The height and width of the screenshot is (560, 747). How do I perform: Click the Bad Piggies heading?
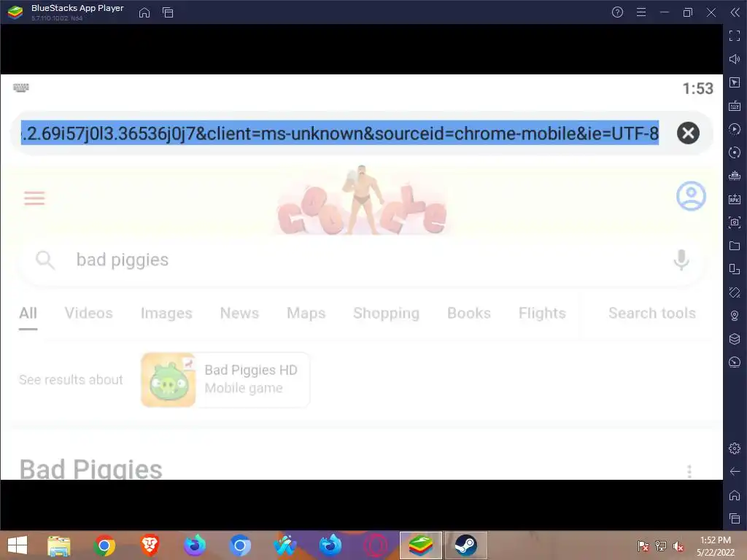(90, 468)
